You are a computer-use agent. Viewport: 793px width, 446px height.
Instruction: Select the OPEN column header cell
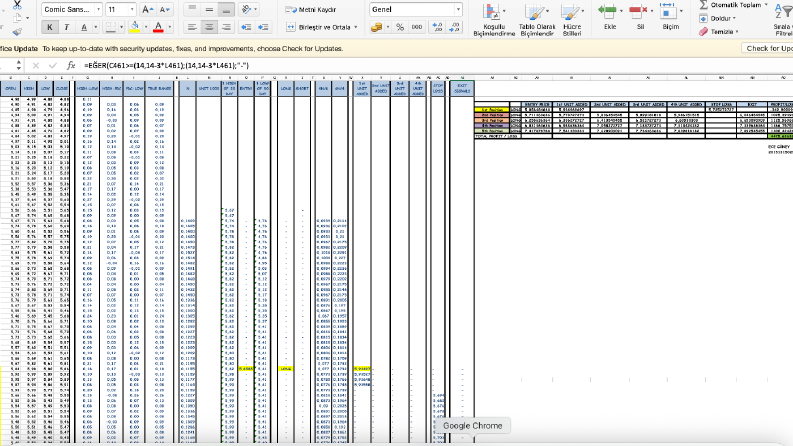10,88
